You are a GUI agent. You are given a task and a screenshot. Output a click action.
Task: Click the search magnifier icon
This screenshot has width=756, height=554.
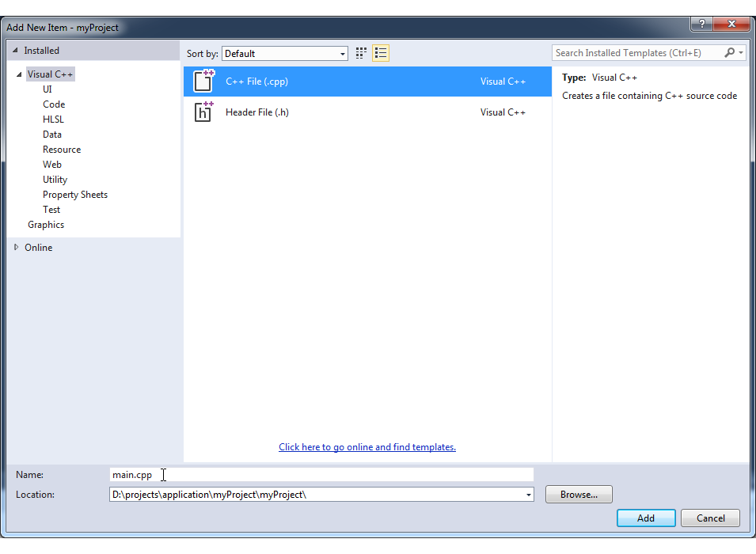pyautogui.click(x=730, y=52)
